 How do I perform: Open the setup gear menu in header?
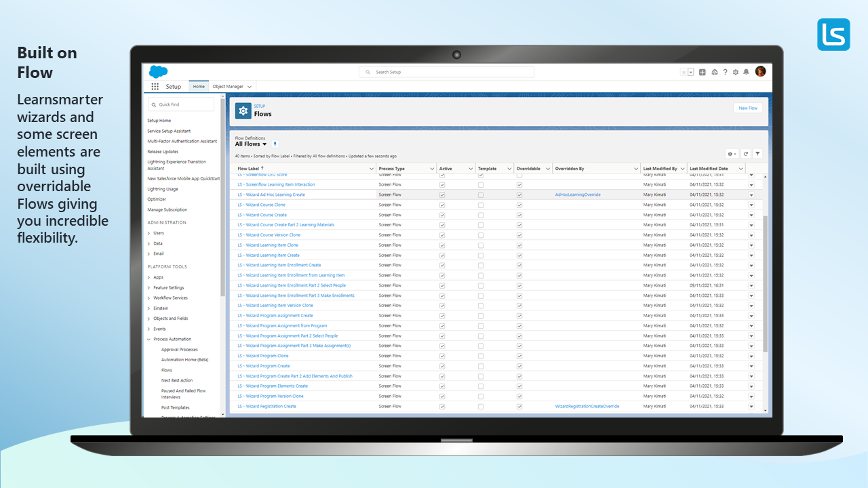tap(736, 72)
